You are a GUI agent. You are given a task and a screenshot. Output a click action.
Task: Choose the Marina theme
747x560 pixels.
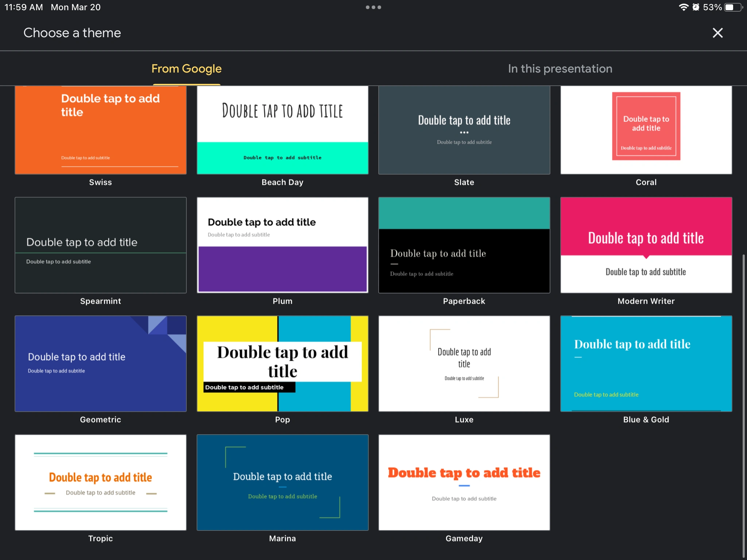point(282,482)
